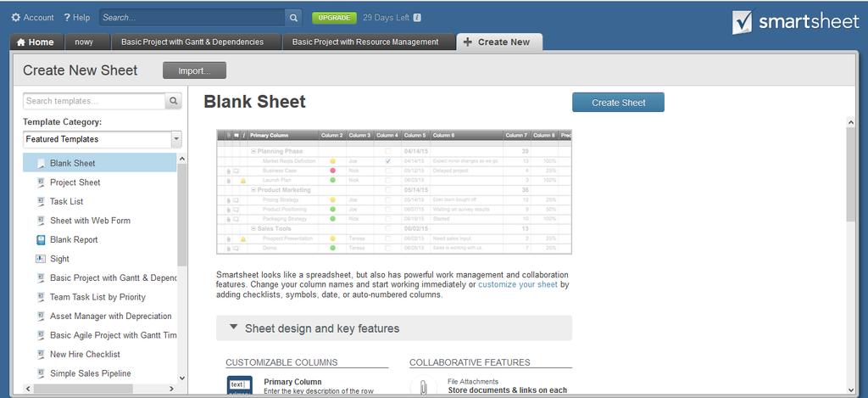Click template list scroll up arrow
Viewport: 868px width, 398px height.
(x=182, y=159)
